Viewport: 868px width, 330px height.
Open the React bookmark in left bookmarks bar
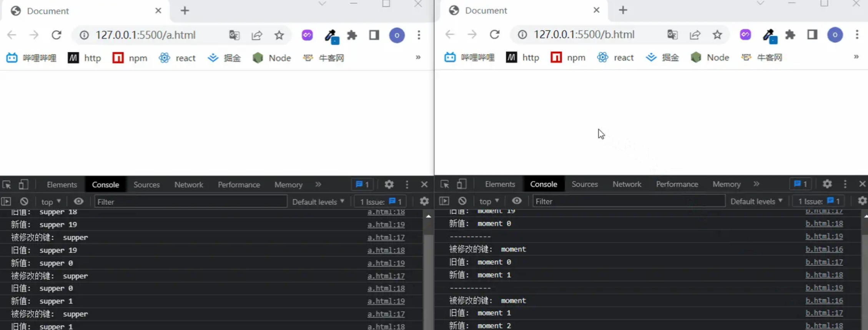click(177, 58)
